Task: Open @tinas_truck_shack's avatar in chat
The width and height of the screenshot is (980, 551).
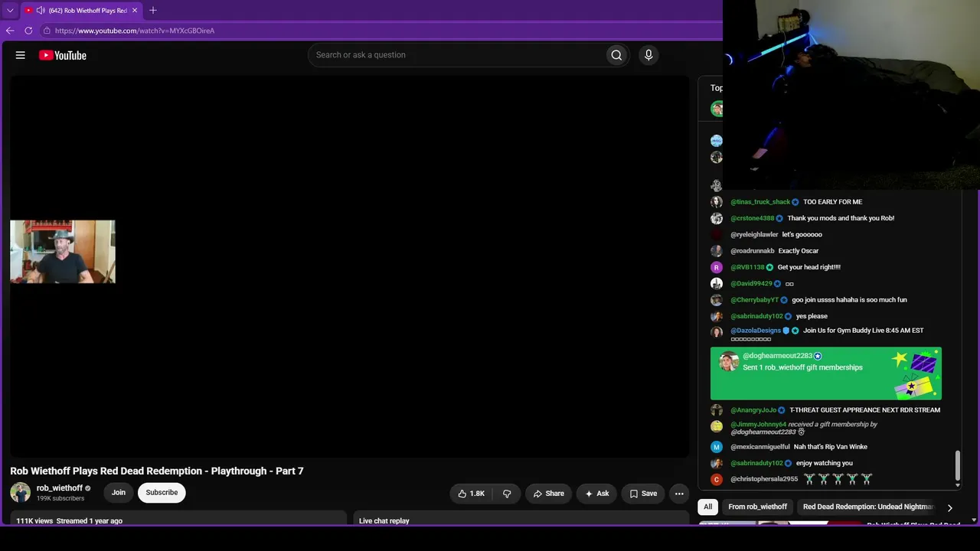Action: (x=717, y=202)
